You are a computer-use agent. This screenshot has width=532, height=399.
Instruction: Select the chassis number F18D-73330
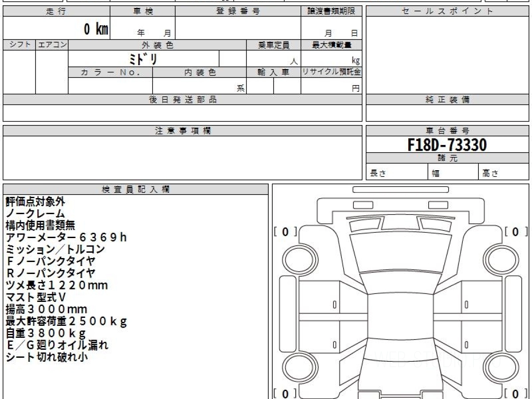tap(447, 145)
